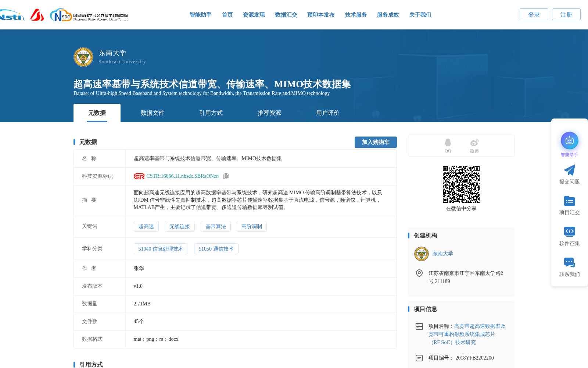588x368 pixels.
Task: Click the 51040 信息处理技术 subject tag
Action: point(161,249)
